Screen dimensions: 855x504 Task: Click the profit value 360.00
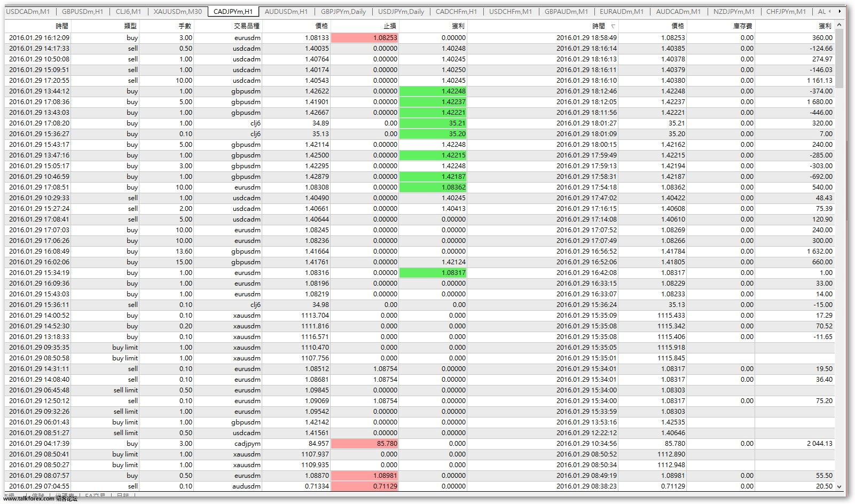(x=822, y=38)
